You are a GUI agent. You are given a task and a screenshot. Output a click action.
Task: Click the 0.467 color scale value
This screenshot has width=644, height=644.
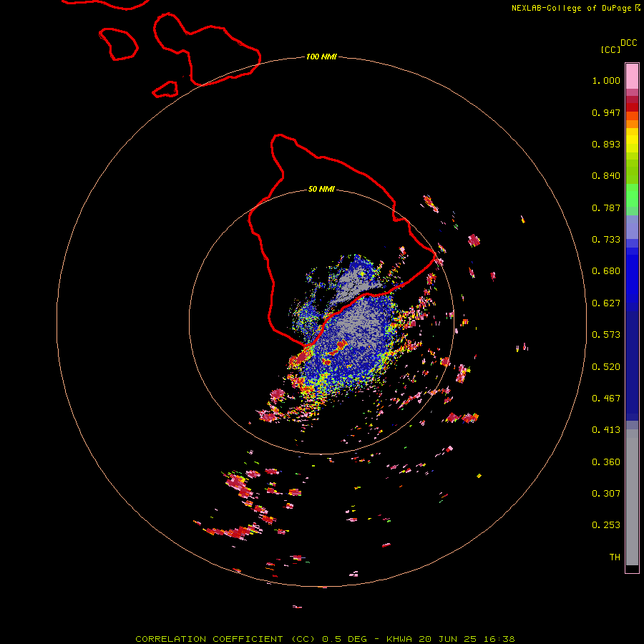pos(606,399)
